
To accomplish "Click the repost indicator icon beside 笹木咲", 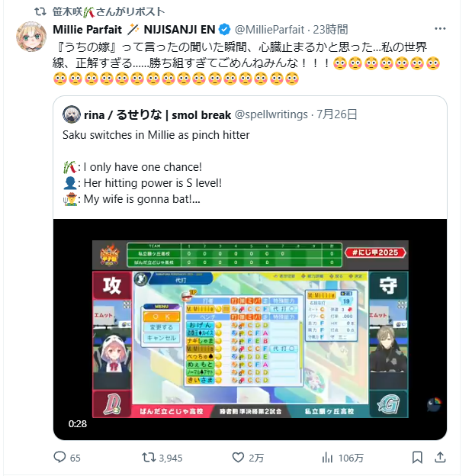I will pos(40,12).
